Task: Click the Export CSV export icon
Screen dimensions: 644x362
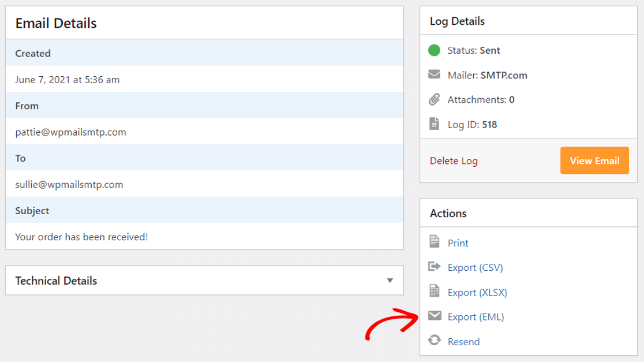Action: 435,267
